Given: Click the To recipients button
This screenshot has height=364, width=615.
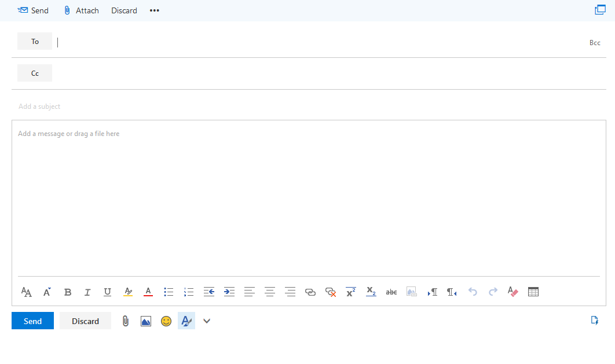Looking at the screenshot, I should coord(35,41).
